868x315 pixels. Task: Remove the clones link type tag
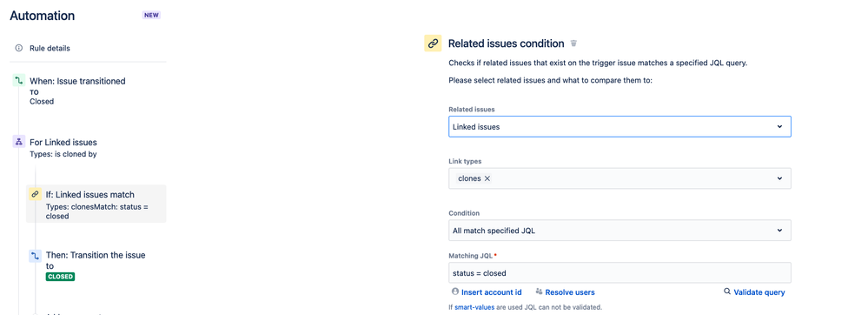[x=487, y=178]
